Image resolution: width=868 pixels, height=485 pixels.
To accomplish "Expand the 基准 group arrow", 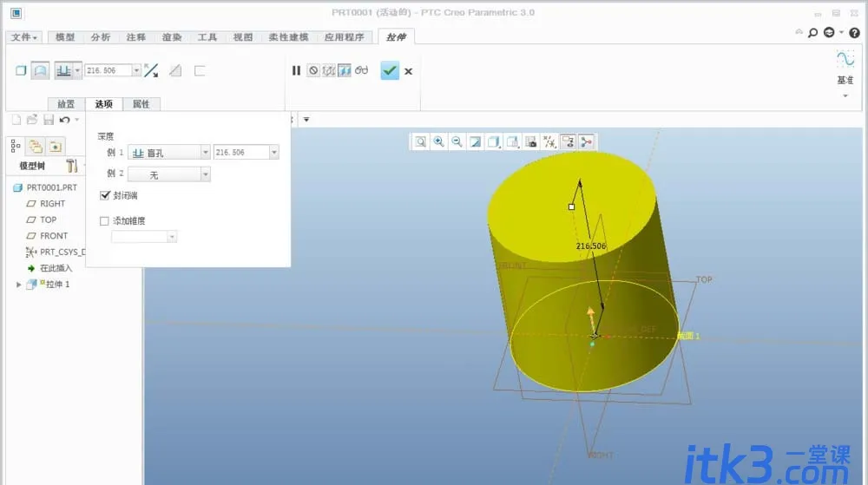I will 845,96.
